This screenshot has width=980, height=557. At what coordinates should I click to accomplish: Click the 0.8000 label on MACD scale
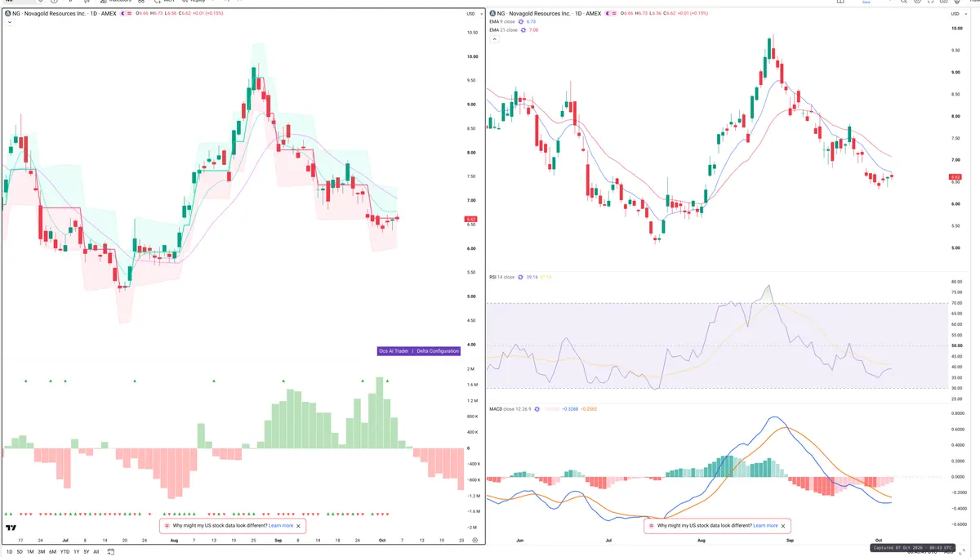click(958, 413)
